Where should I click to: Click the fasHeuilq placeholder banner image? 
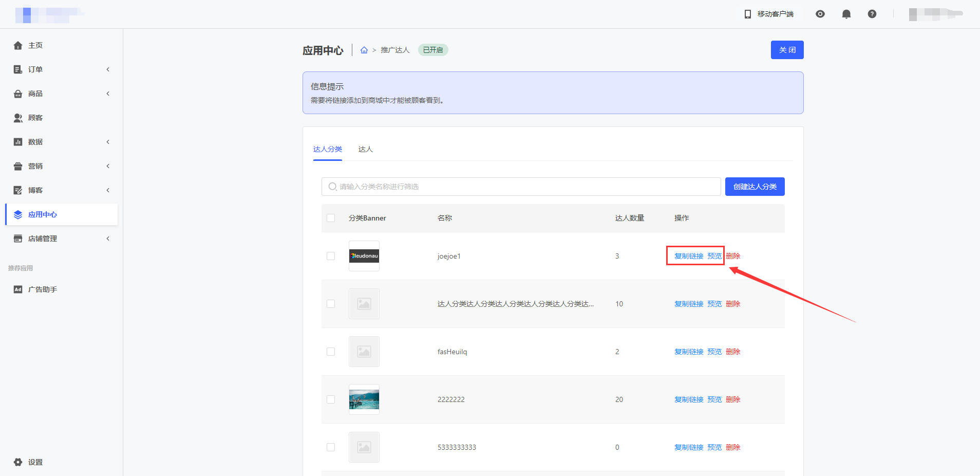coord(364,352)
